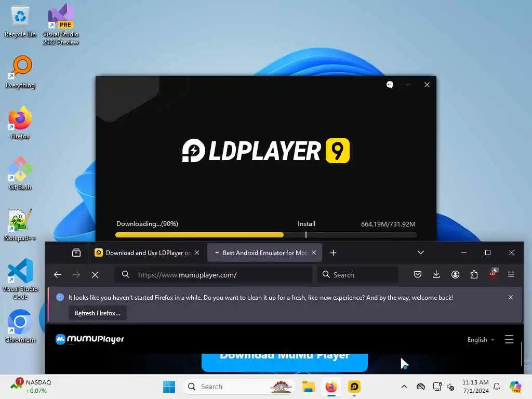Go back one page in Firefox

point(58,275)
